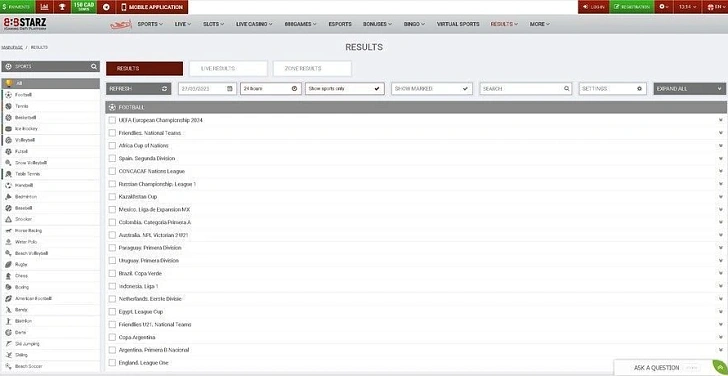Expand the Paraguay. Primera Division row chevron
The height and width of the screenshot is (376, 728).
[x=721, y=248]
